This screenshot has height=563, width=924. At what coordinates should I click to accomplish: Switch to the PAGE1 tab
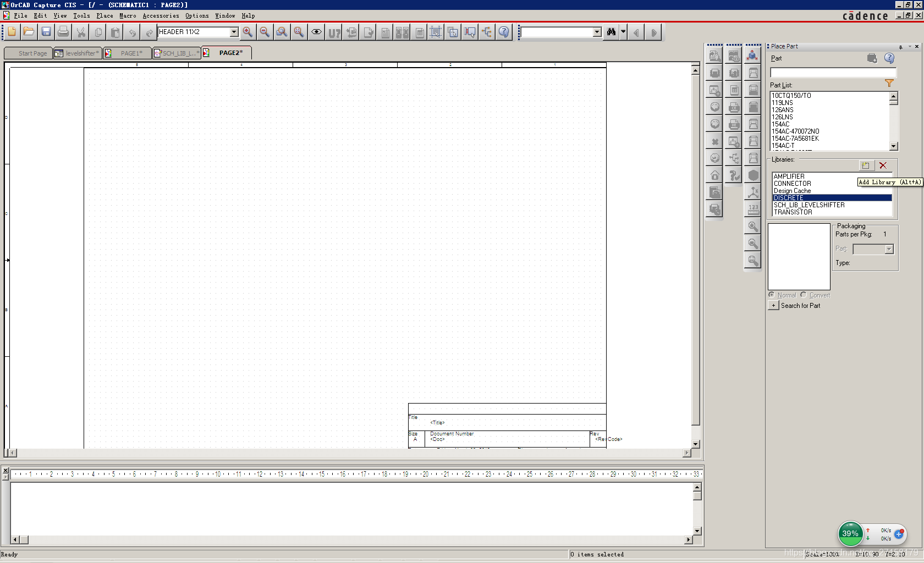(131, 53)
